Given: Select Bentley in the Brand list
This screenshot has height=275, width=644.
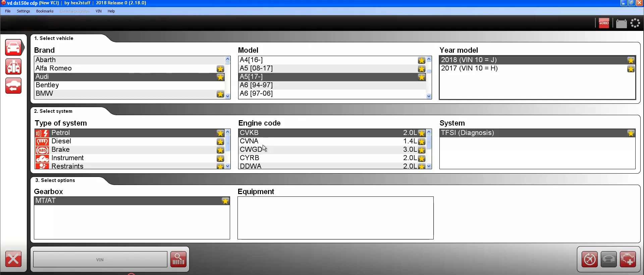Looking at the screenshot, I should 129,85.
